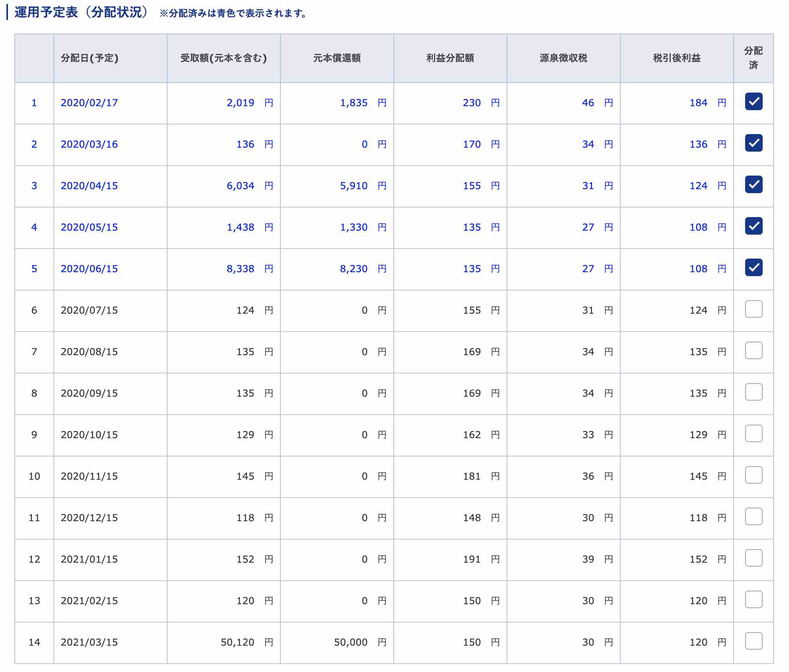789x672 pixels.
Task: Click the 2,019 円 received amount
Action: (250, 103)
